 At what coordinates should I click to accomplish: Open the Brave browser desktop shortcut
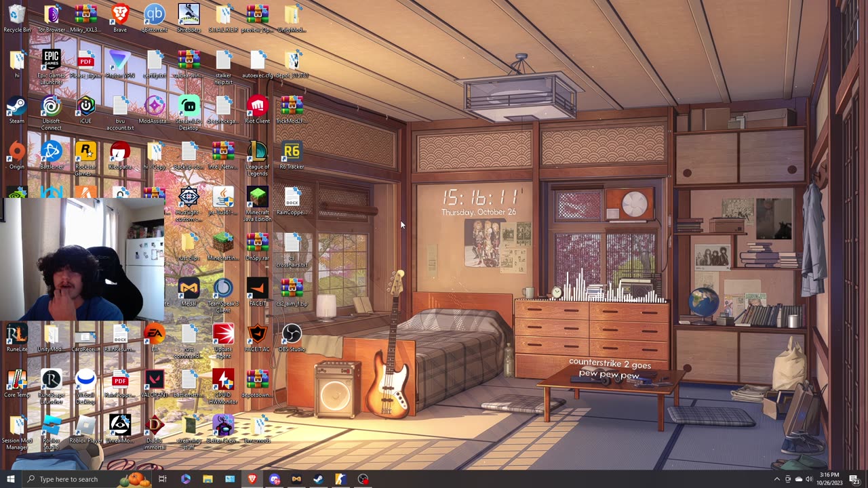[120, 18]
